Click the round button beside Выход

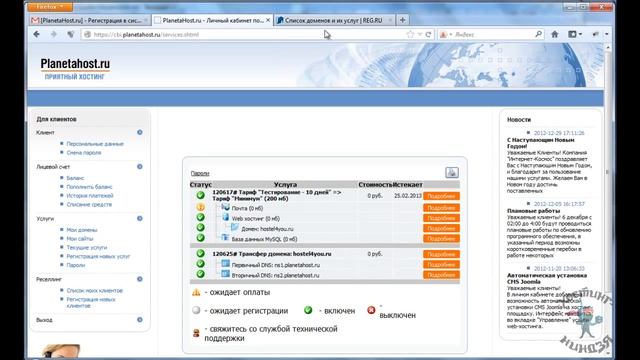[140, 320]
